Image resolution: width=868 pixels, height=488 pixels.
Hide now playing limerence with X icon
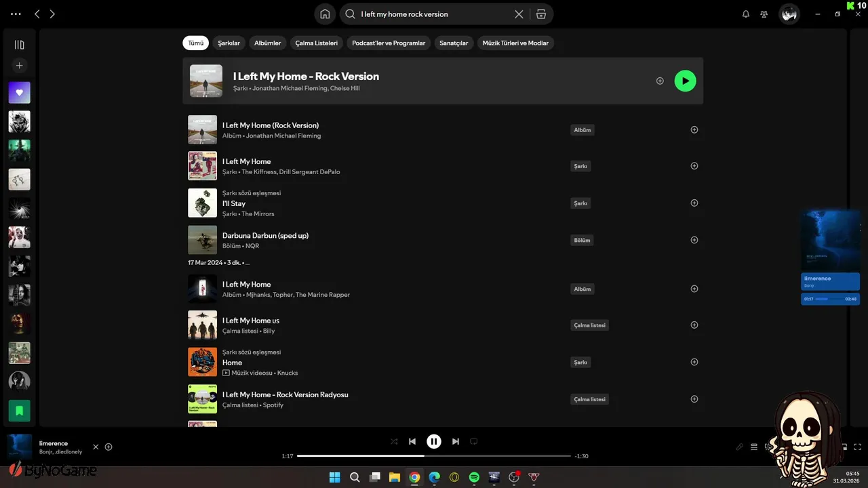pyautogui.click(x=96, y=447)
